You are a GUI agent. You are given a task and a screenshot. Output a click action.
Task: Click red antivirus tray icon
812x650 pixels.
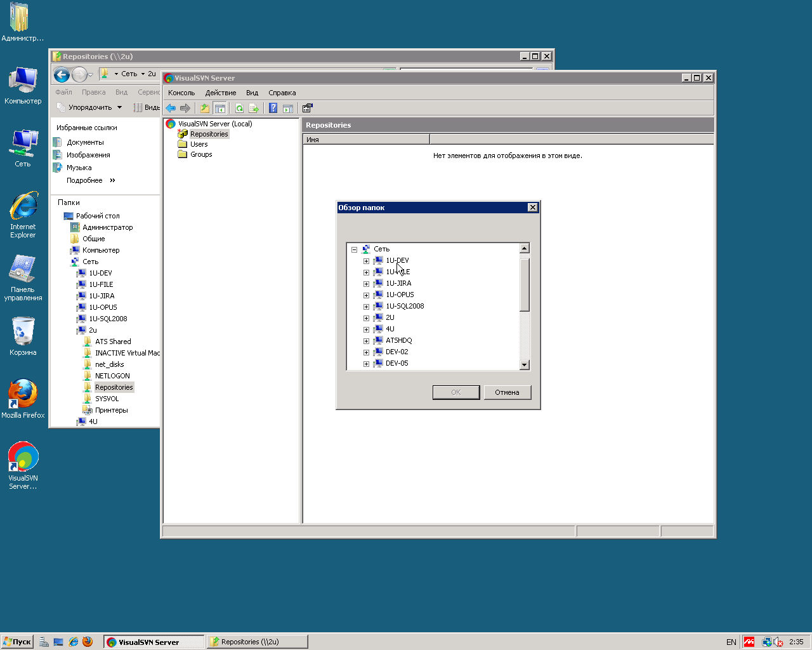pyautogui.click(x=749, y=642)
